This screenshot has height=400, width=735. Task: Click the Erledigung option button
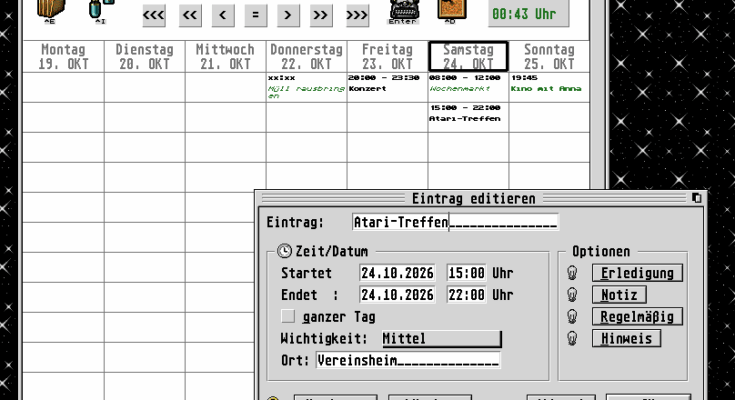point(637,273)
